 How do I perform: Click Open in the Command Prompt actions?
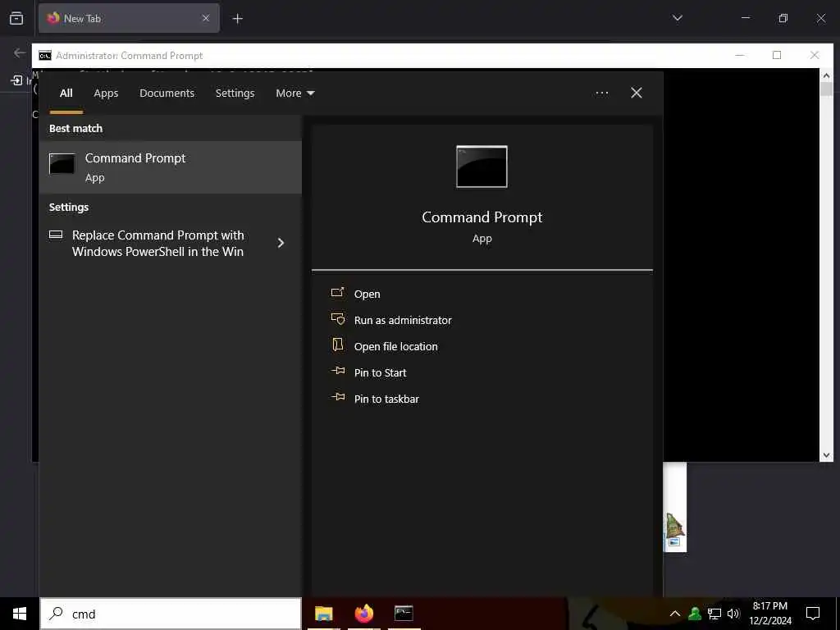coord(367,294)
